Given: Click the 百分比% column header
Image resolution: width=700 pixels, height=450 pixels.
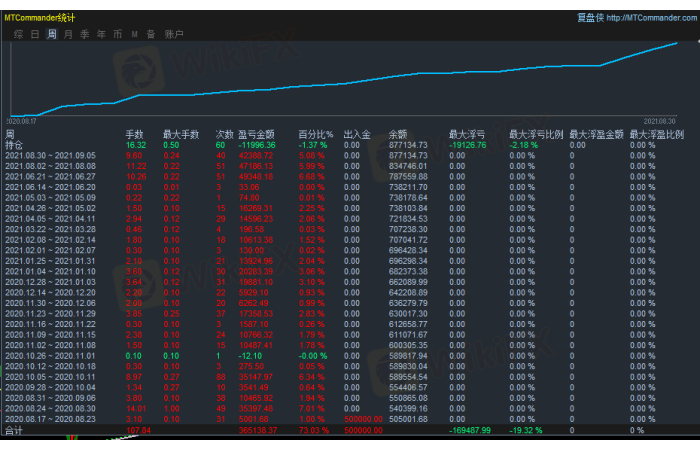Looking at the screenshot, I should (316, 134).
